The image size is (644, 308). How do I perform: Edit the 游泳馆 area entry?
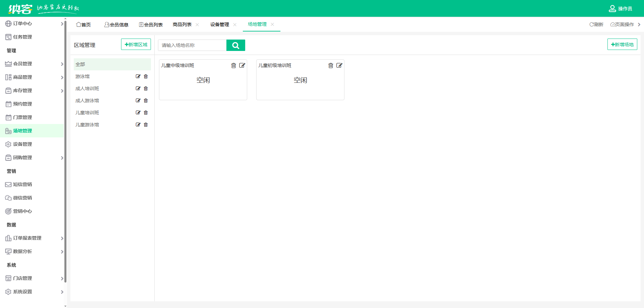pos(138,76)
